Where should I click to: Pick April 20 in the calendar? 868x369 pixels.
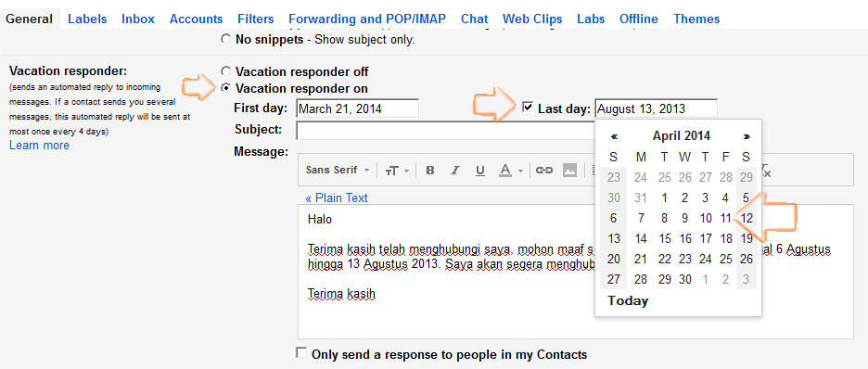[x=613, y=259]
